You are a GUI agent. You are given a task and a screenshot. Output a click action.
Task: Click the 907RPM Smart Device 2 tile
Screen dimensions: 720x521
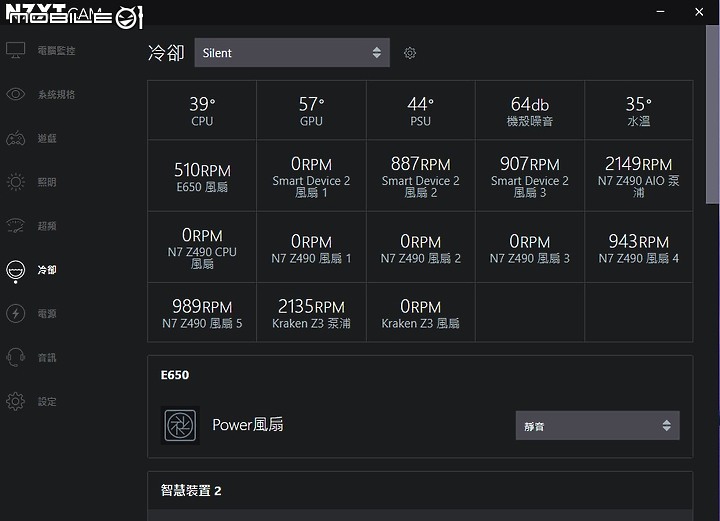[x=530, y=176]
